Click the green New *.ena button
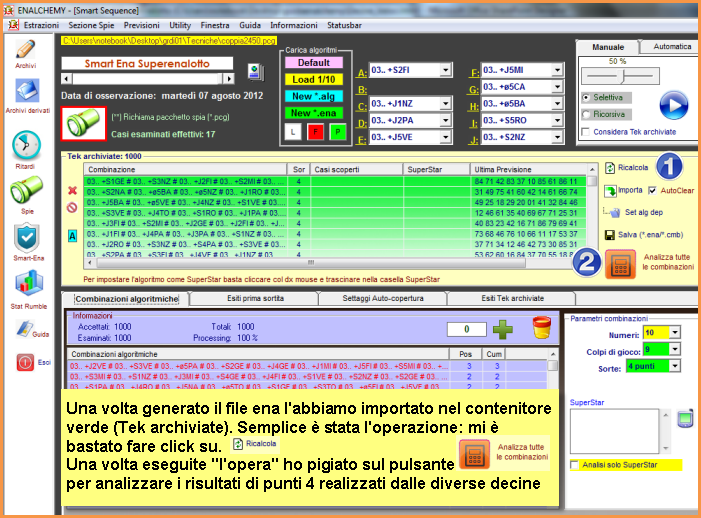Viewport: 701px width, 518px height. click(314, 113)
